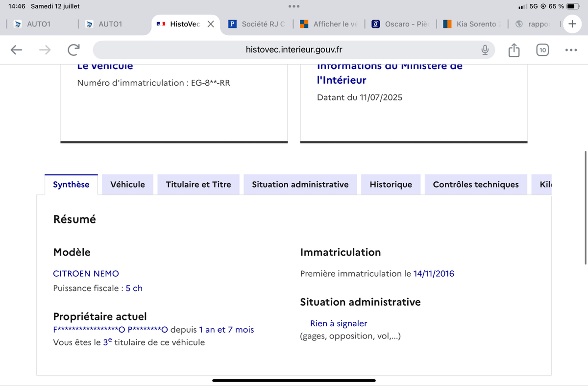The image size is (588, 386).
Task: Switch to the Société RJ C tab
Action: (258, 24)
